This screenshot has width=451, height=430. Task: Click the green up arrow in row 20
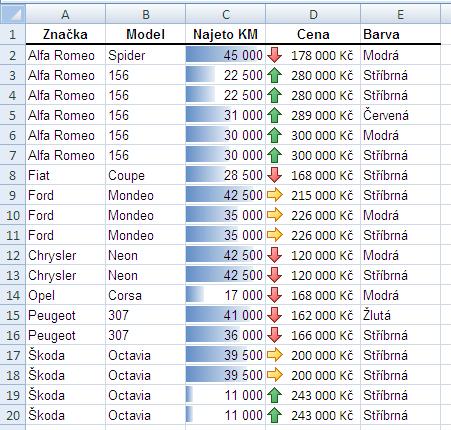pyautogui.click(x=275, y=415)
